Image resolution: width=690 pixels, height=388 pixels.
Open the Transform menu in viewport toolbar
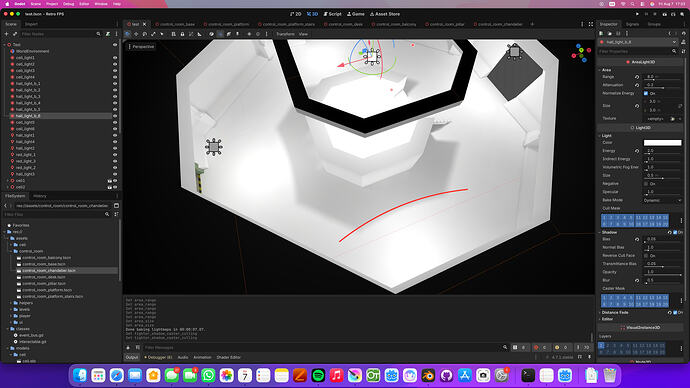coord(285,34)
